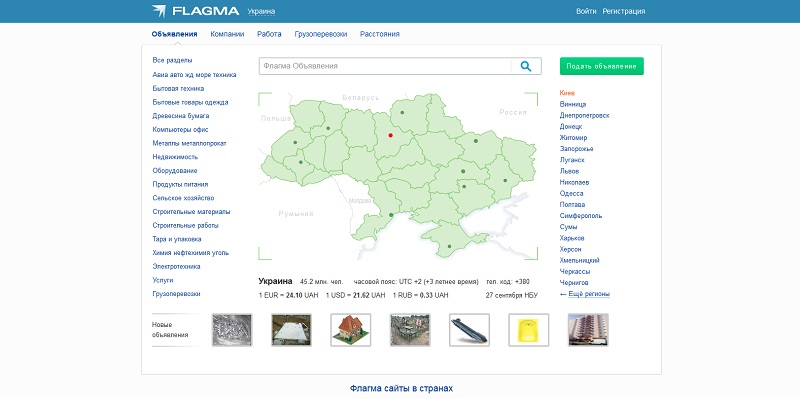Open the Тара и упаковка category

click(177, 239)
